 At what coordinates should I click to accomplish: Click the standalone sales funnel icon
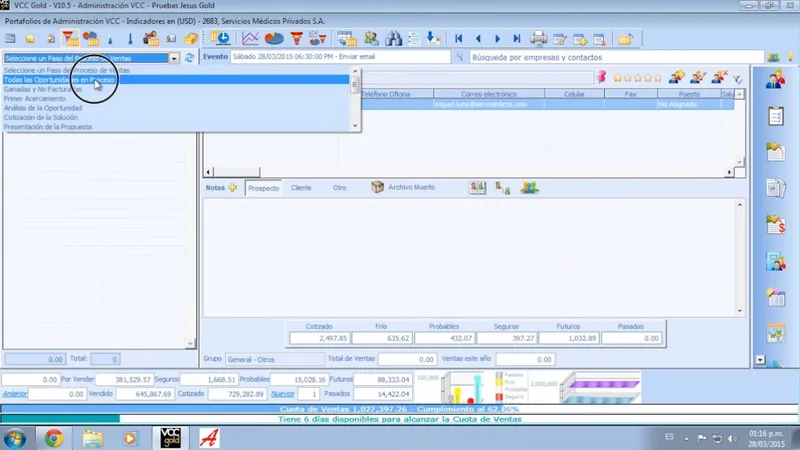(x=296, y=39)
